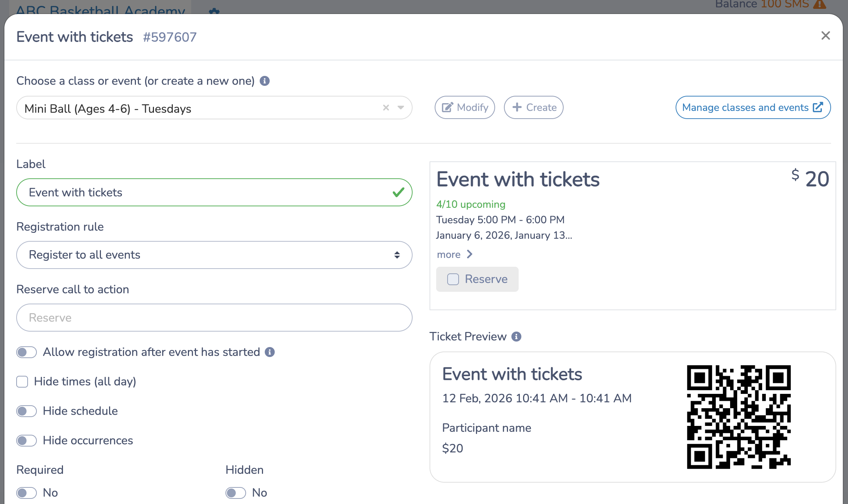The height and width of the screenshot is (504, 848).
Task: Open the Registration rule dropdown
Action: pyautogui.click(x=214, y=255)
